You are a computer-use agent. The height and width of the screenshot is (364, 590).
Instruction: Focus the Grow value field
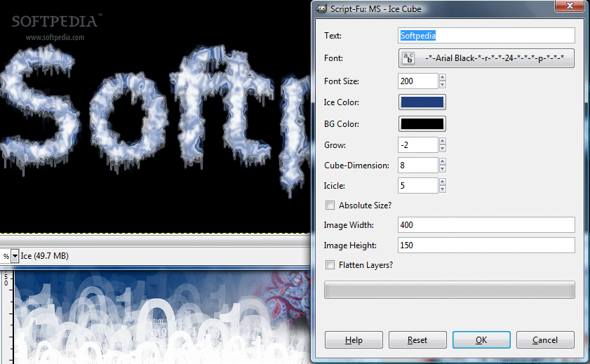[x=417, y=145]
